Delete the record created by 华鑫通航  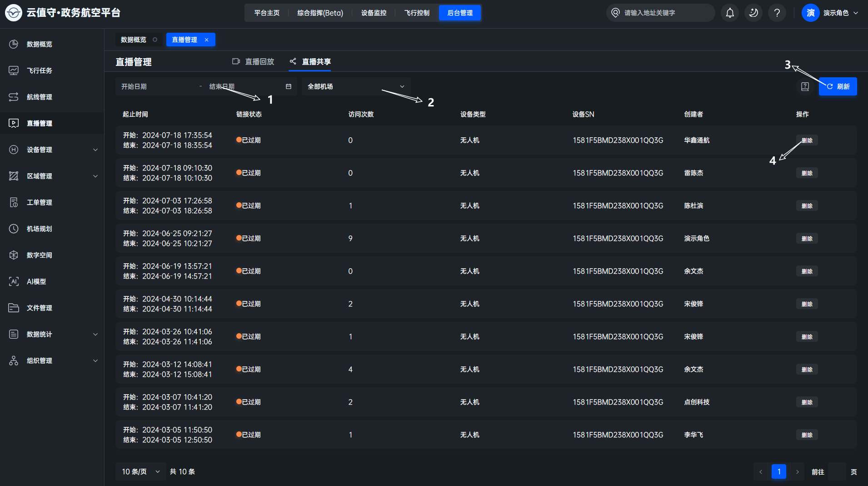click(807, 140)
